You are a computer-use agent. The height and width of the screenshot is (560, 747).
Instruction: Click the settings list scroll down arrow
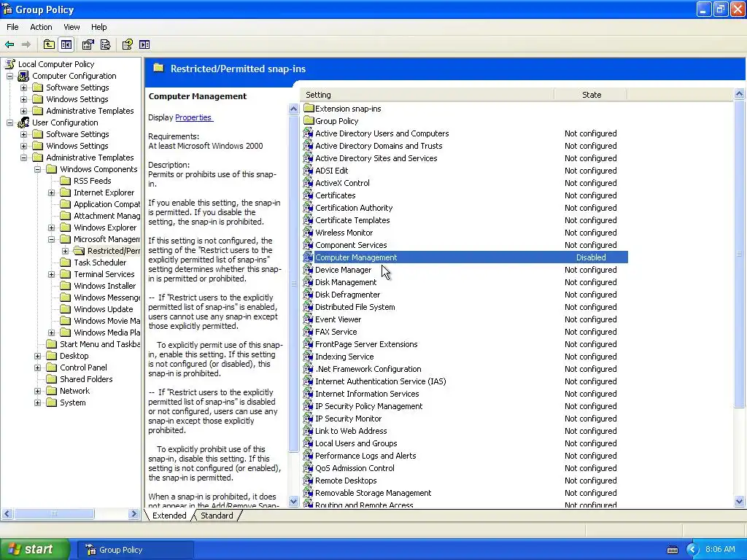coord(739,501)
